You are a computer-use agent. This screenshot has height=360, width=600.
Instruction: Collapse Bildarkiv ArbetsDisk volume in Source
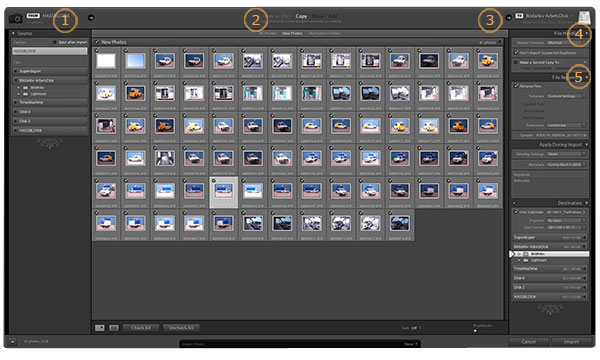[16, 80]
